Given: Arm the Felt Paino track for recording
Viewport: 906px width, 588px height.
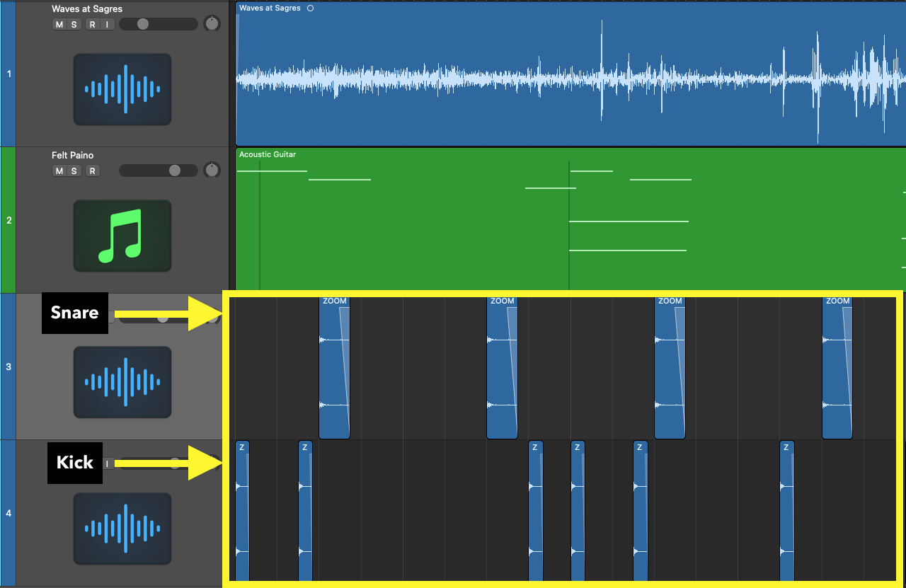Looking at the screenshot, I should click(x=93, y=171).
